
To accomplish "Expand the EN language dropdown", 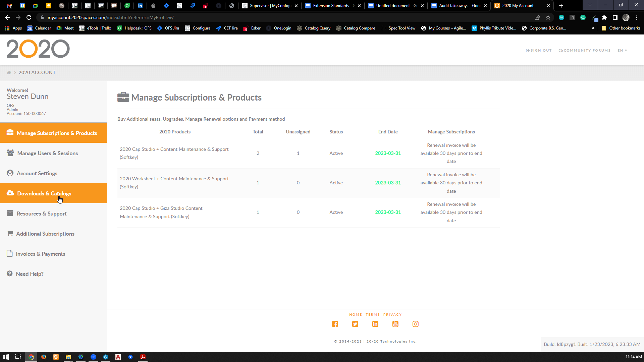I will pos(622,51).
